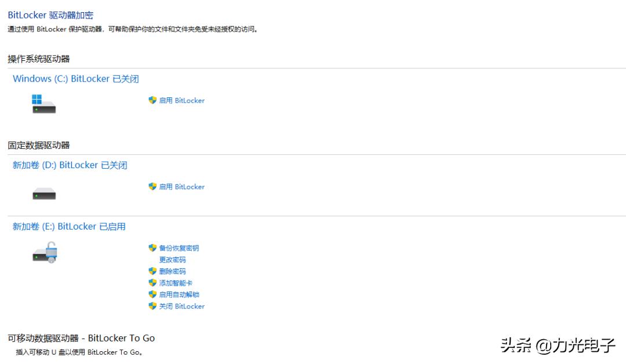Viewport: 626px width, 364px height.
Task: Click the shield icon next to 关闭 BitLocker
Action: tap(152, 306)
